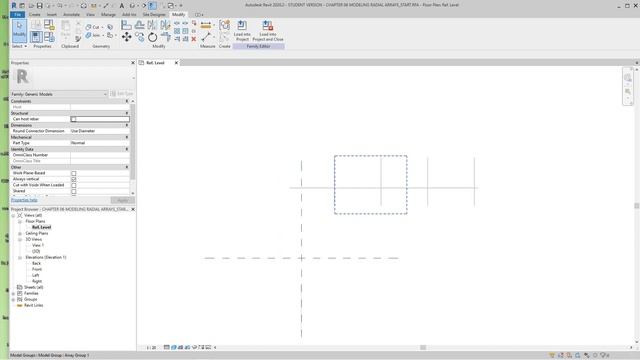
Task: Click the view scale 1:20 control
Action: [x=151, y=348]
